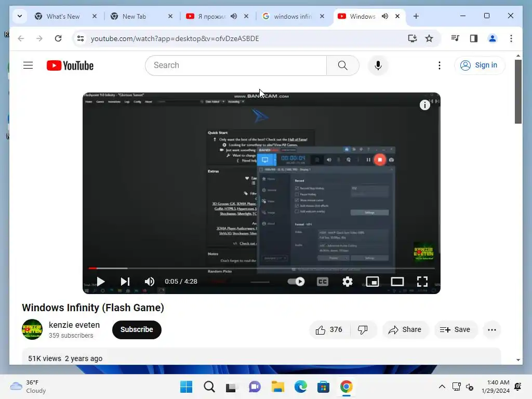Screen dimensions: 532x399
Task: Open the YouTube hamburger guide menu
Action: [x=28, y=65]
